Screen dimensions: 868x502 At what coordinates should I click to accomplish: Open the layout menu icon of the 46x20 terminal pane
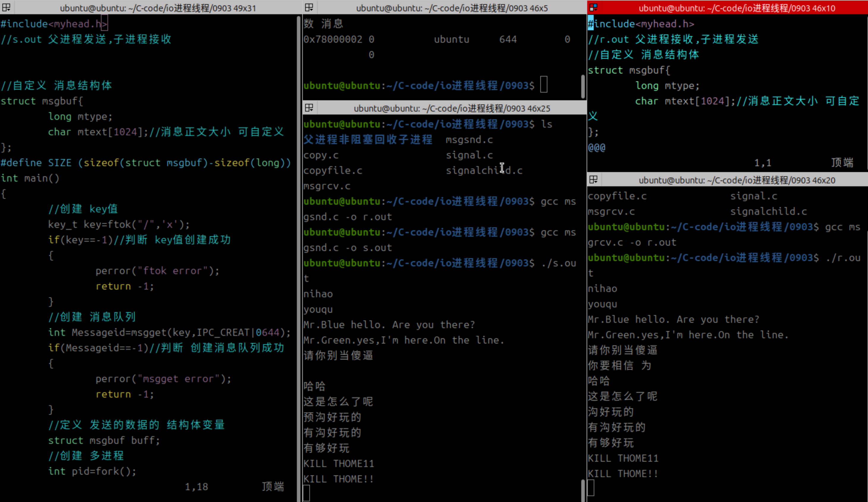point(593,179)
